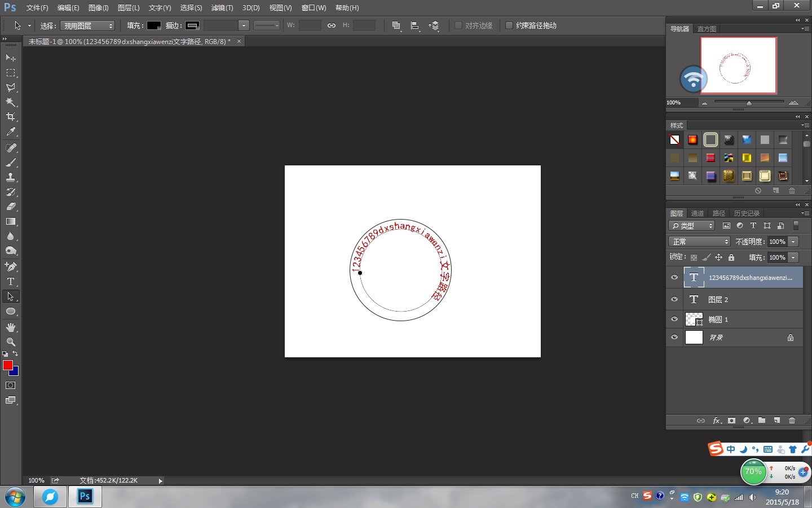Select the Eyedropper tool

click(x=11, y=132)
